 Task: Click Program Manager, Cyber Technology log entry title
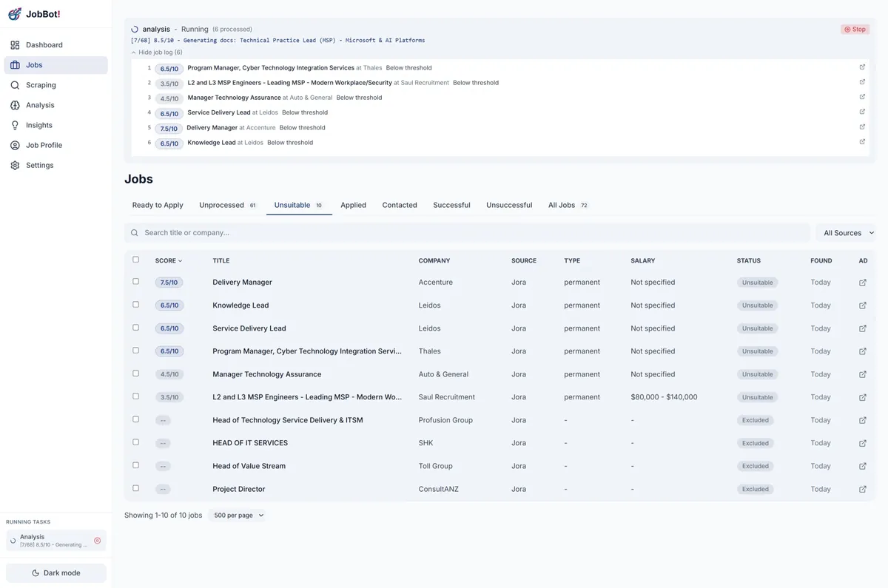[x=271, y=68]
